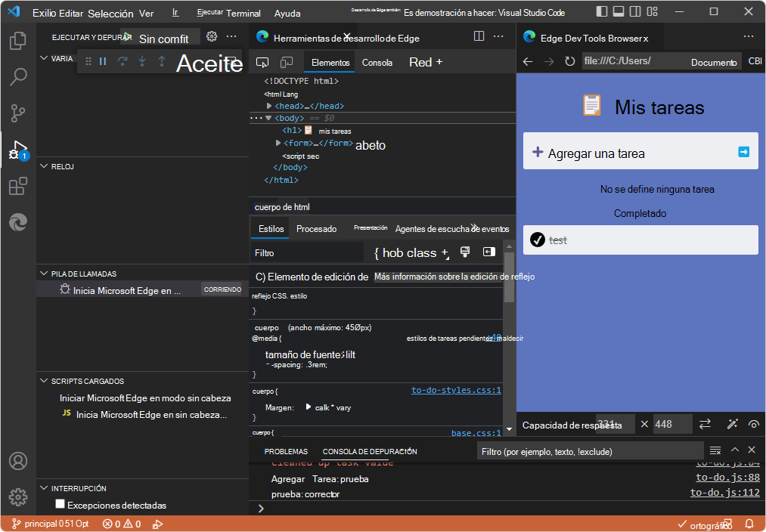The image size is (766, 532).
Task: Collapse the SCRIPTS CARGADOS section
Action: click(44, 381)
